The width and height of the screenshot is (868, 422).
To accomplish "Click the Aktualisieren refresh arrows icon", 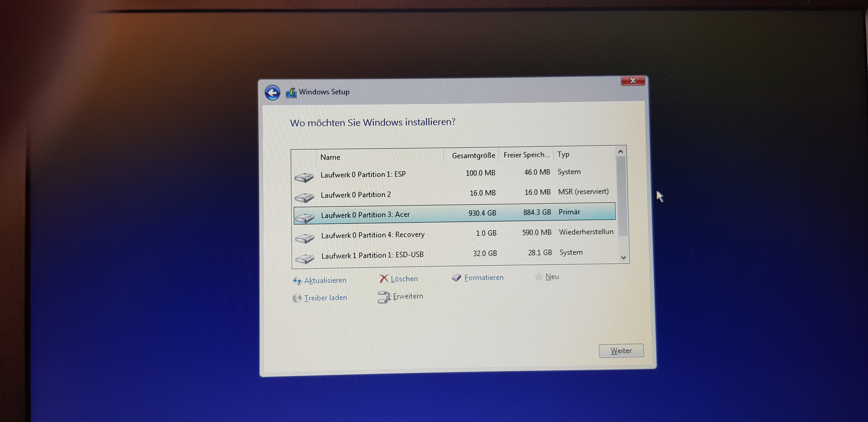I will tap(297, 281).
